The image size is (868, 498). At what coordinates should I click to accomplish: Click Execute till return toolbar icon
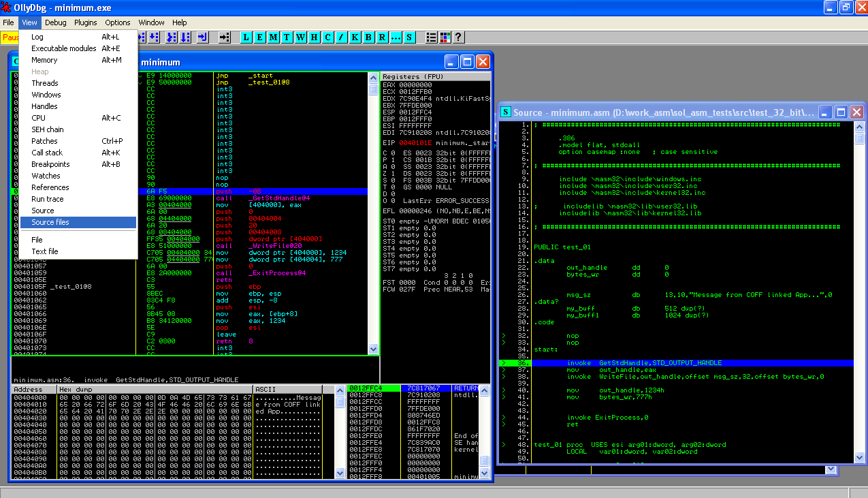point(202,37)
